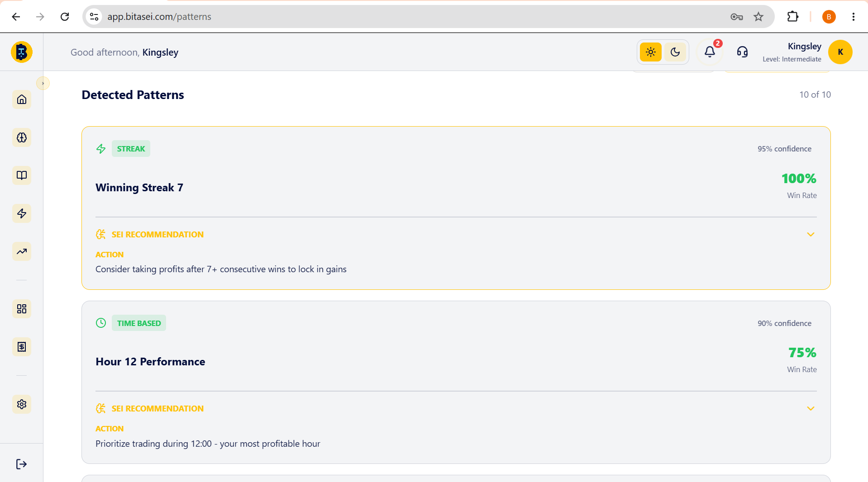The width and height of the screenshot is (868, 482).
Task: Open the trending-up analytics sidebar icon
Action: (22, 251)
